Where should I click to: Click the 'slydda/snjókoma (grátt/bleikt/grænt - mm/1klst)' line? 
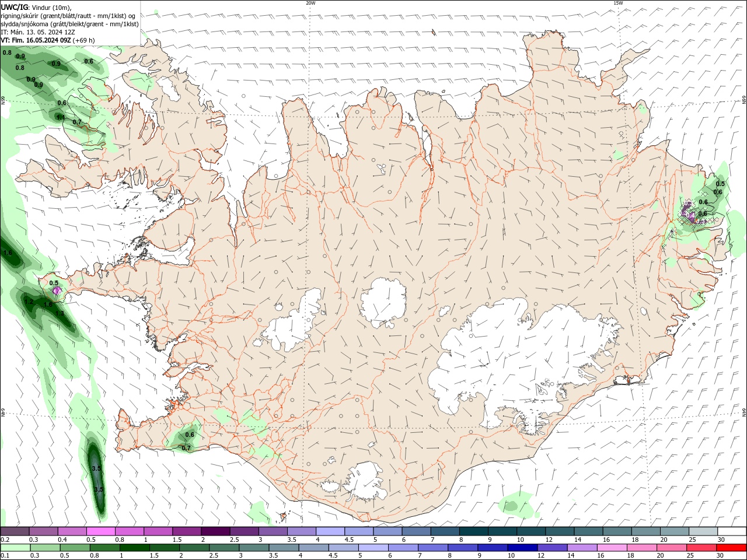tap(69, 24)
